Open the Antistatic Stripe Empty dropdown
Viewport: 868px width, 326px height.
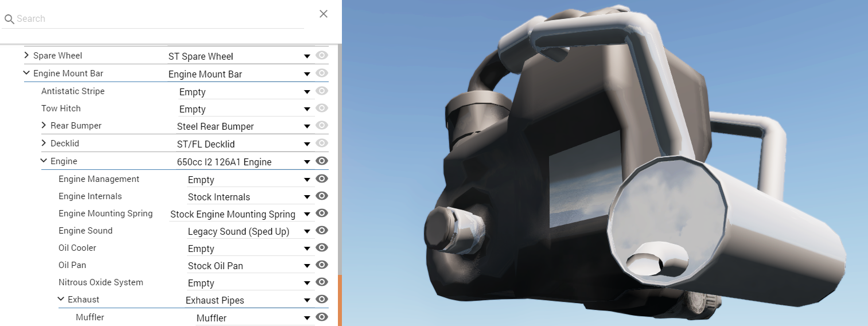246,92
